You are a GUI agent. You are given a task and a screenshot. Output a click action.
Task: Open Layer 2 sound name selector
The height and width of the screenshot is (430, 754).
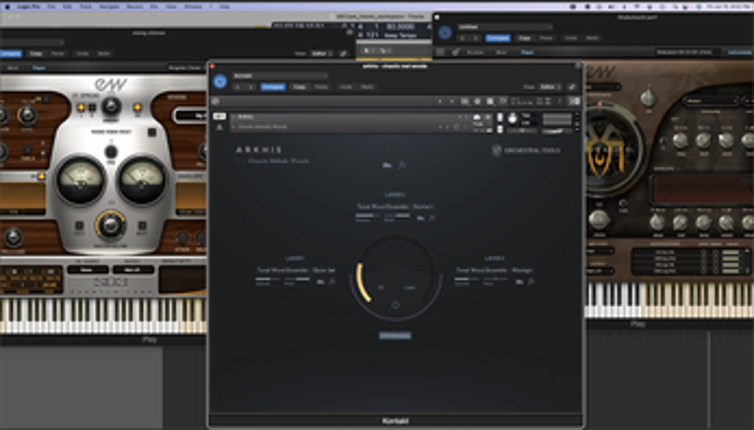tap(395, 207)
